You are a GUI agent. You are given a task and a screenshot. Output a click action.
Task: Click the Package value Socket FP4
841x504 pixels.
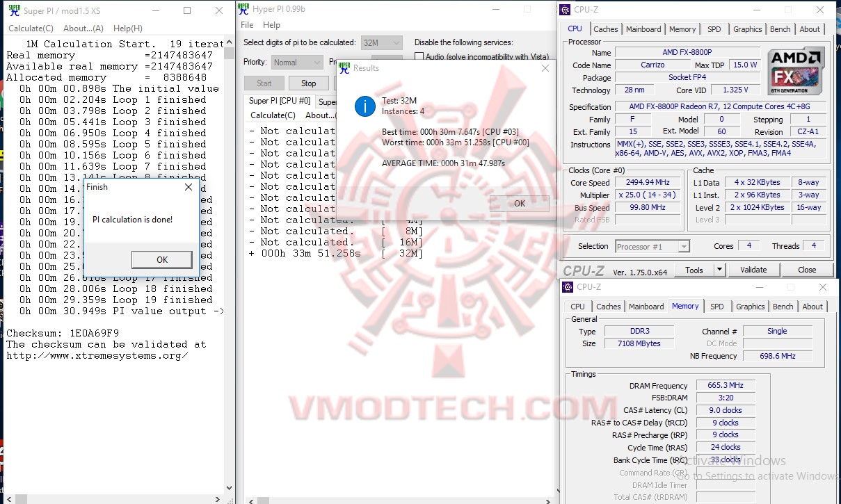(689, 78)
